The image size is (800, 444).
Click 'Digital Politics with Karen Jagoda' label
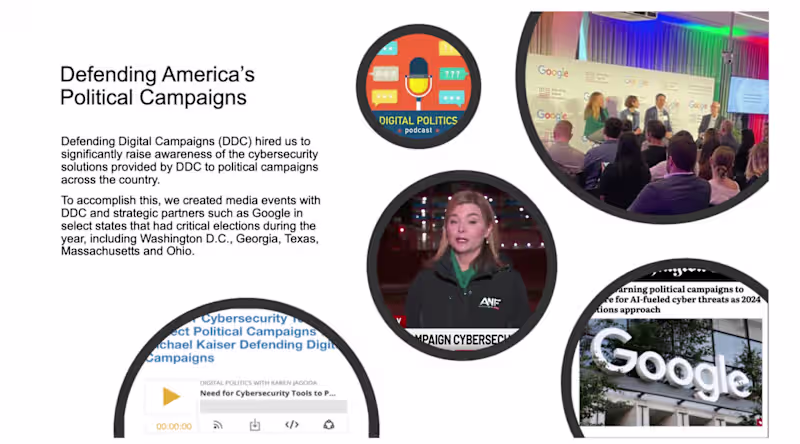click(x=259, y=383)
